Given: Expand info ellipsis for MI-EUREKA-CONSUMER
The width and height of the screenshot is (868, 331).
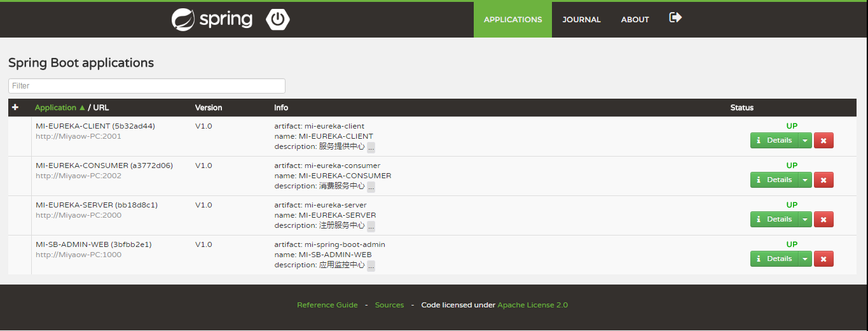Looking at the screenshot, I should click(371, 187).
